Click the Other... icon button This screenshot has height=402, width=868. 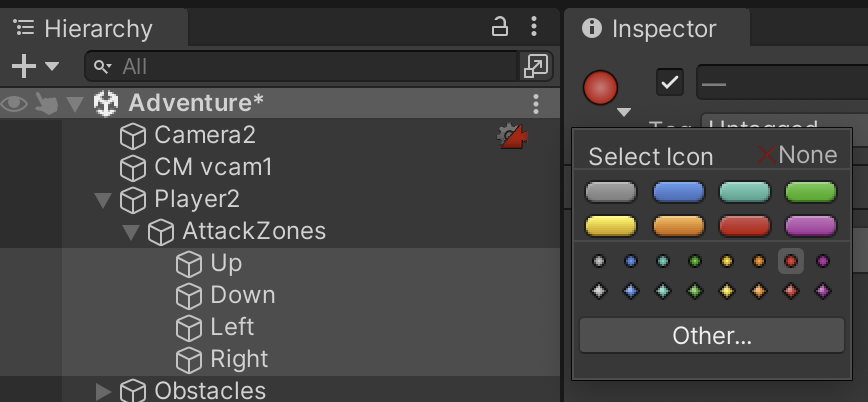pyautogui.click(x=712, y=336)
